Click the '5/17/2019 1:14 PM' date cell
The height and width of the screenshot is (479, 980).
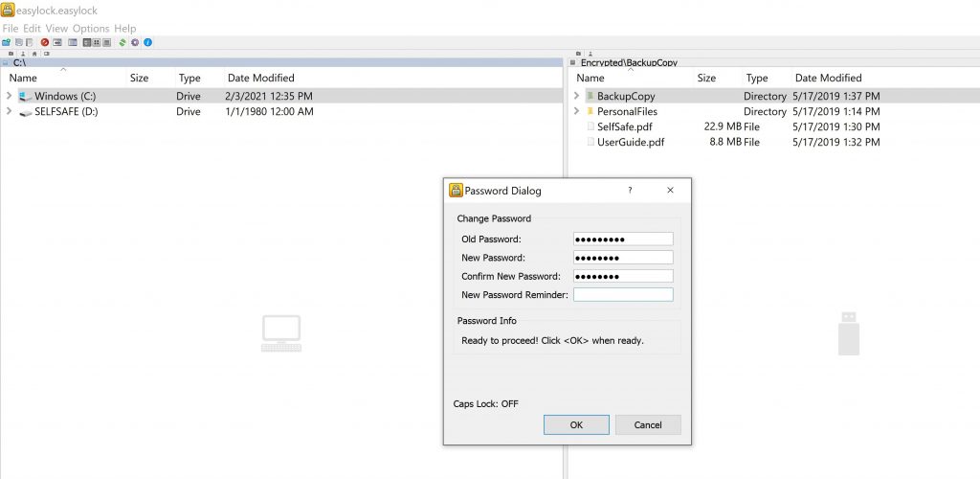836,111
